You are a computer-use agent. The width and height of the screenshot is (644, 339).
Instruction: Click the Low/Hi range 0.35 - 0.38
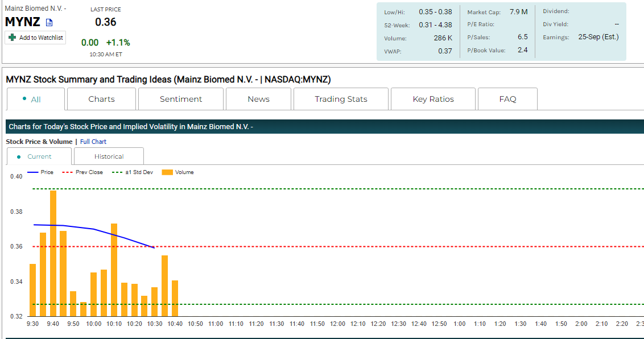[x=435, y=12]
